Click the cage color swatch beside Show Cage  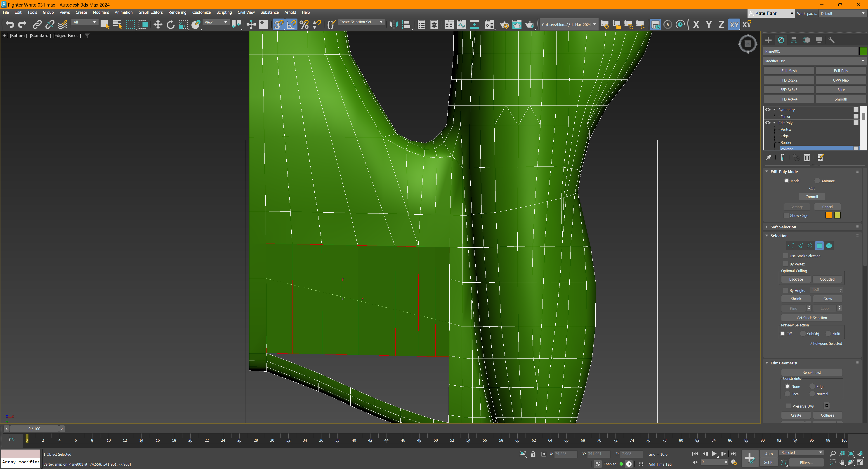[829, 216]
